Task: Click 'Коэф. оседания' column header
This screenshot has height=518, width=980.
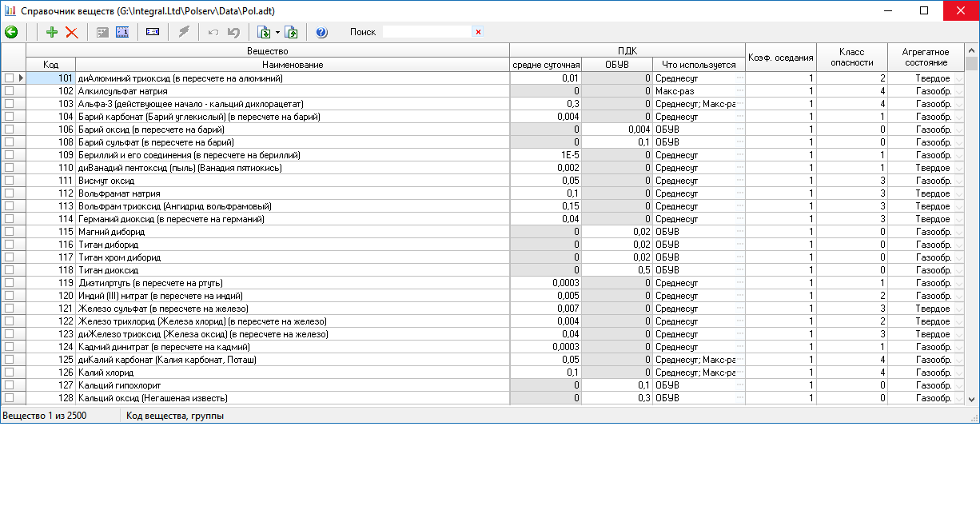Action: click(780, 57)
